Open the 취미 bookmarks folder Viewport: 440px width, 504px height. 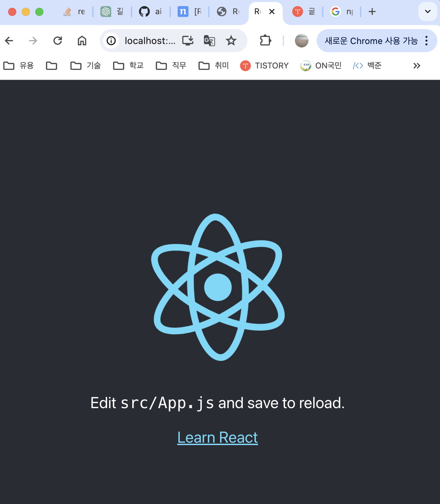[x=214, y=65]
